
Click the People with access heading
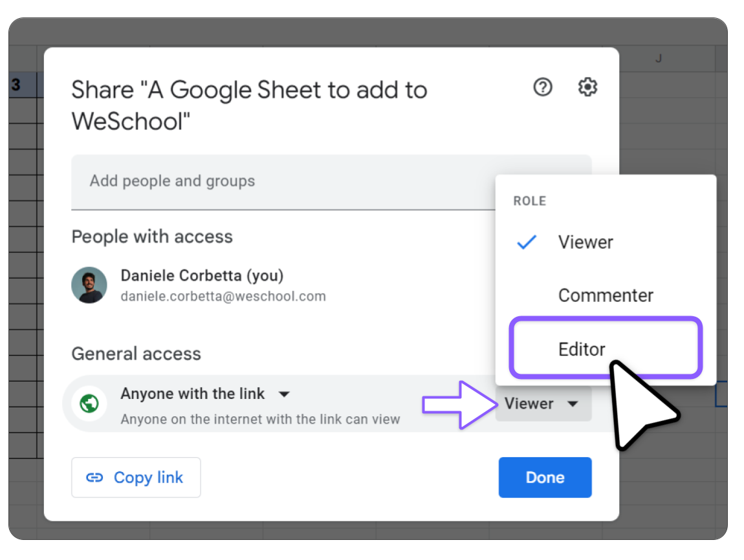(152, 237)
